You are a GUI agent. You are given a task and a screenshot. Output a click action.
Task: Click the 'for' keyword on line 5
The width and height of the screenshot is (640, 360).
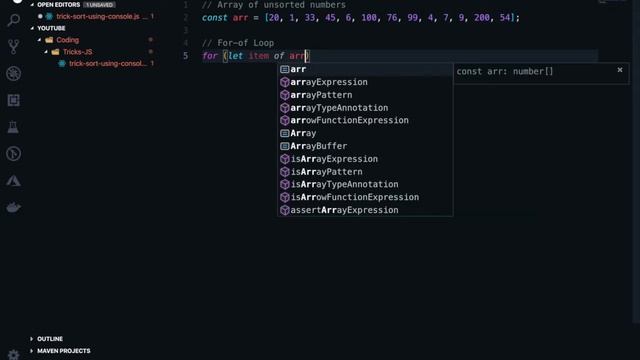210,56
